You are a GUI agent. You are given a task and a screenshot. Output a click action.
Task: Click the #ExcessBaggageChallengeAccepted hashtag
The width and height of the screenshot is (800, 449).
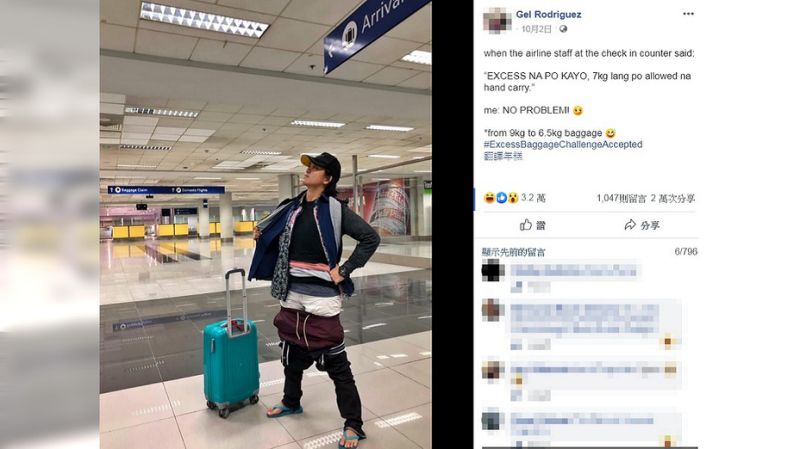[563, 144]
